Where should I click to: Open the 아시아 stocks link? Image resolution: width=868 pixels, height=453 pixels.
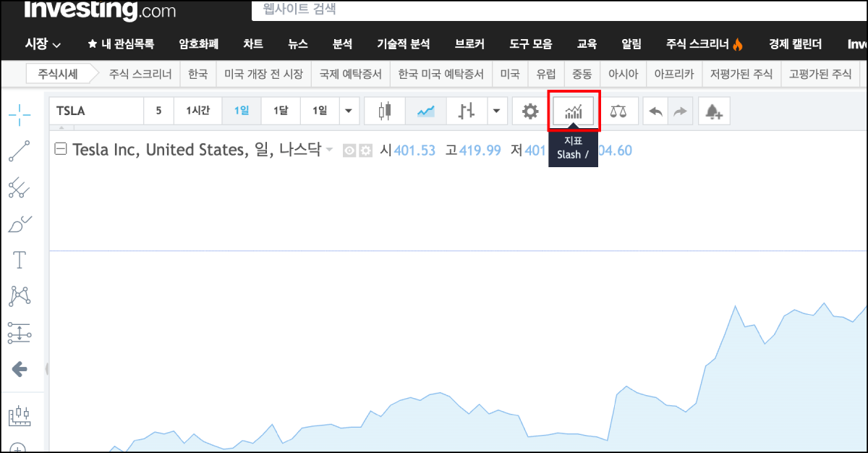(623, 74)
